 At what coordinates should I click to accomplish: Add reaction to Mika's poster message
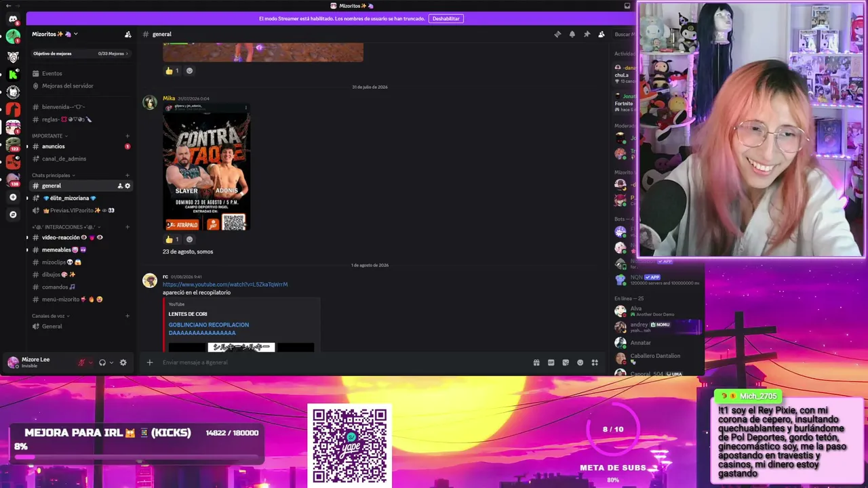[189, 239]
